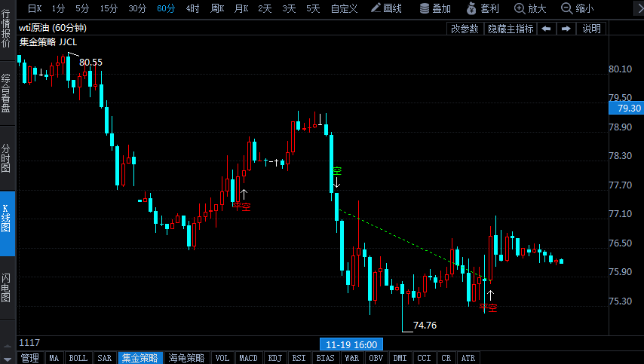This screenshot has width=644, height=364.
Task: Select the VOL indicator tab
Action: pos(222,358)
